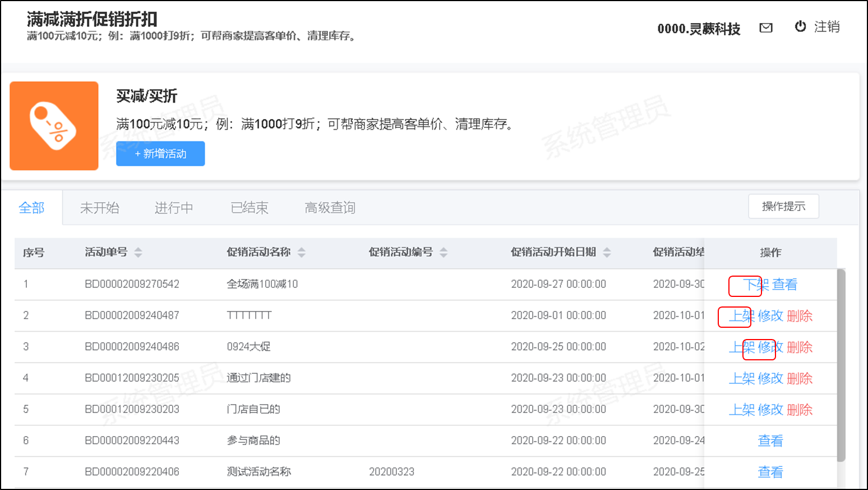View the 参与商品的 activity details
Viewport: 868px width, 490px height.
770,441
